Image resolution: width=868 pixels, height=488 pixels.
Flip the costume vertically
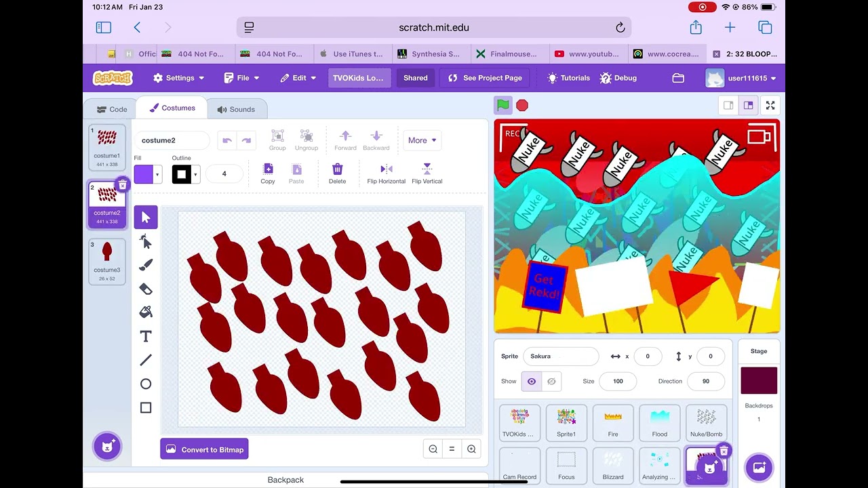427,174
